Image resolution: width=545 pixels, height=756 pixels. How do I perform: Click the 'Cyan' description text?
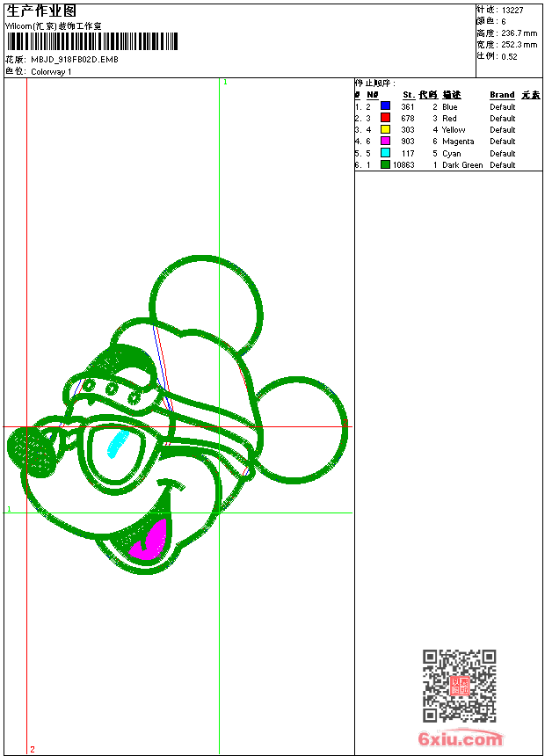(452, 153)
